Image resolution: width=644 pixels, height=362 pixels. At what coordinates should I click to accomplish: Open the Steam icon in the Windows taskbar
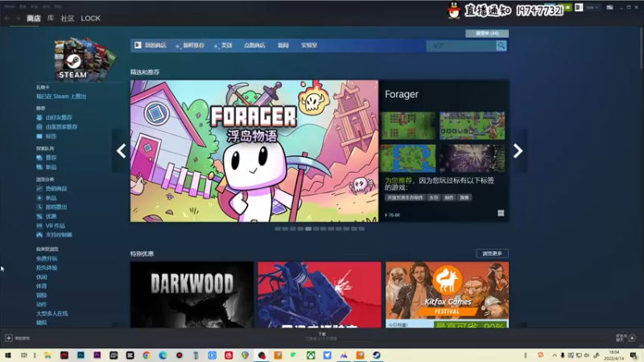pyautogui.click(x=377, y=355)
